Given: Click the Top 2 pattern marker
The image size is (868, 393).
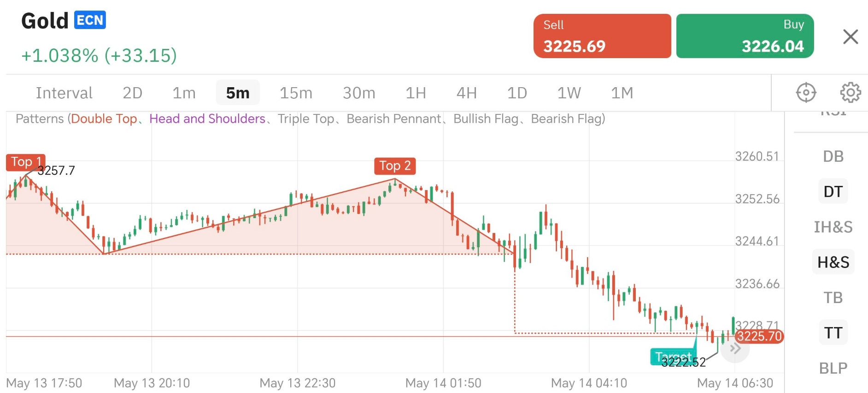Looking at the screenshot, I should tap(395, 166).
